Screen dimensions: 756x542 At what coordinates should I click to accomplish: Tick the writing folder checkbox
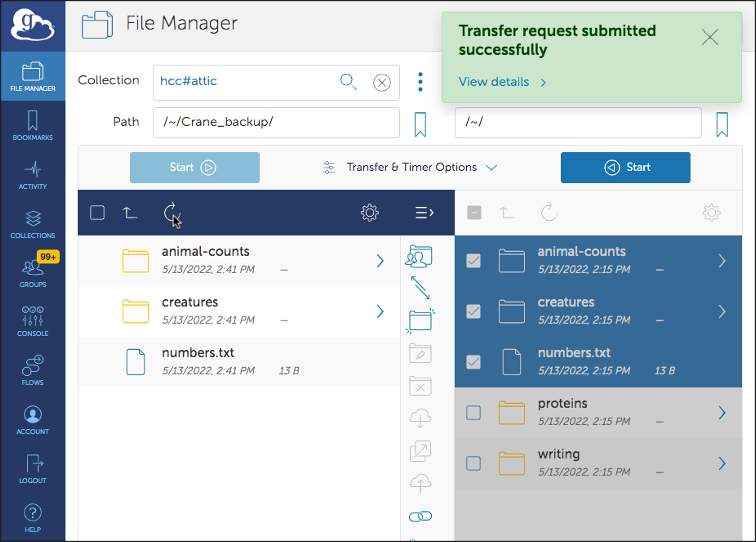pyautogui.click(x=474, y=464)
